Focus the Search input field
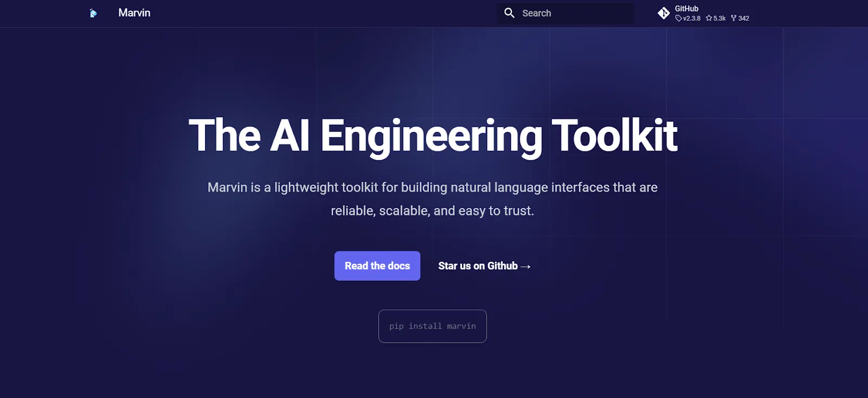 click(575, 13)
